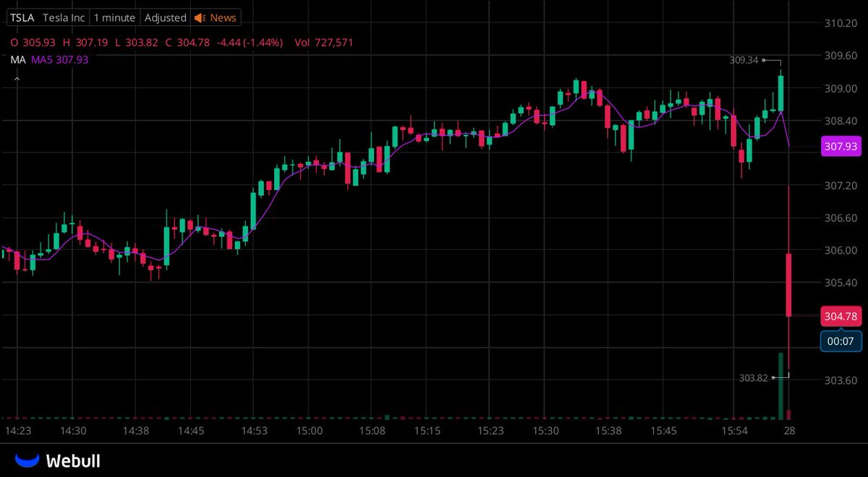Select the purple MA5 307.93 legend entry
The height and width of the screenshot is (477, 868).
59,60
